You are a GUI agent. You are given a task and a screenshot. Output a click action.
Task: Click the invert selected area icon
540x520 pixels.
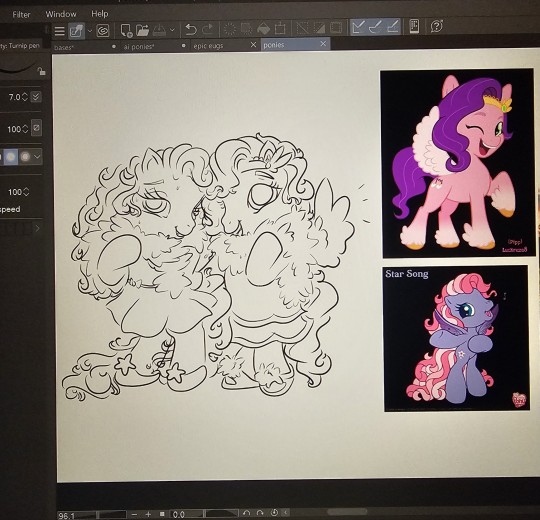319,27
